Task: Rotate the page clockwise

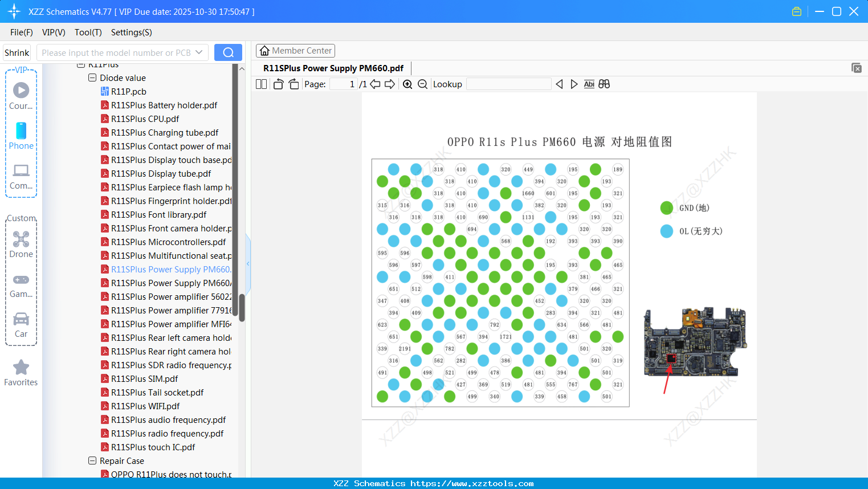Action: [294, 84]
